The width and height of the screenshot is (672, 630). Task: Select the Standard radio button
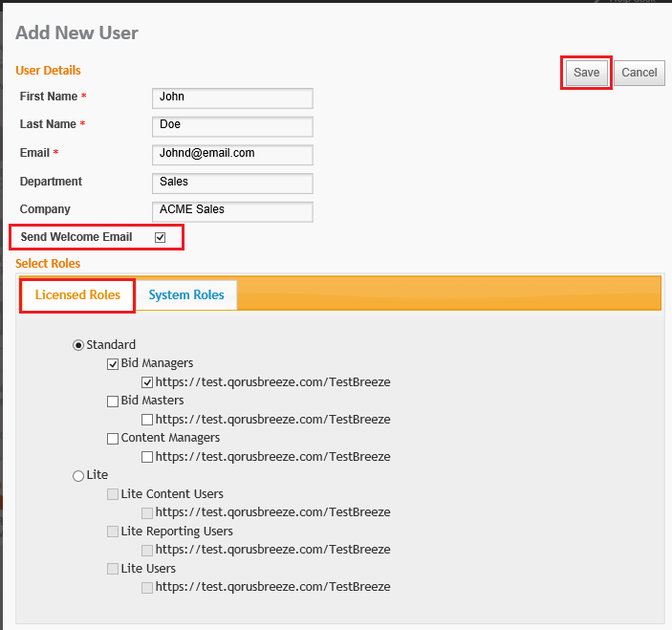[x=78, y=345]
